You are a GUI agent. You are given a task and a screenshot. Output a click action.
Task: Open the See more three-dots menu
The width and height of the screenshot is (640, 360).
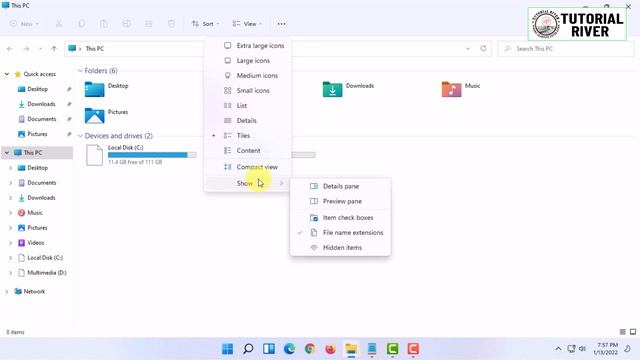pos(281,24)
